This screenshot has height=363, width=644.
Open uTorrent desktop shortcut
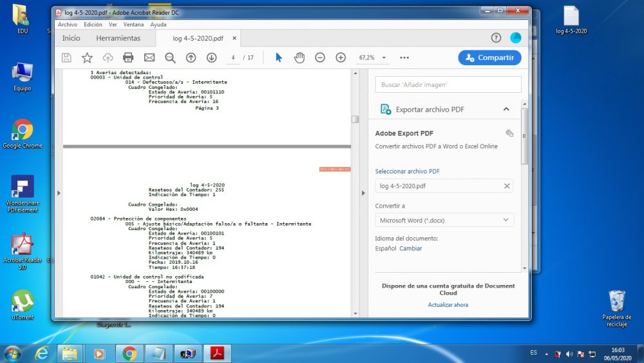pyautogui.click(x=22, y=304)
